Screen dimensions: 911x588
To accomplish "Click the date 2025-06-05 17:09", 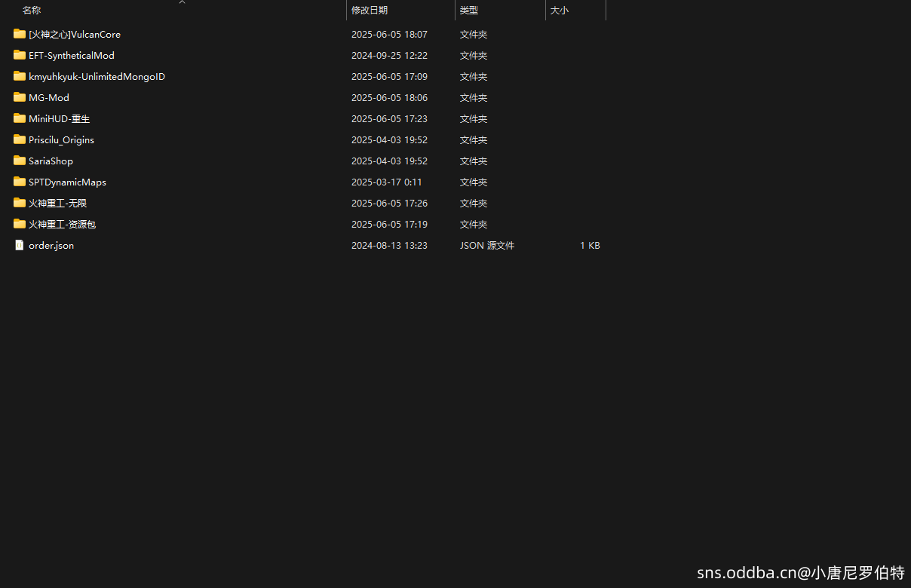I will [x=389, y=76].
